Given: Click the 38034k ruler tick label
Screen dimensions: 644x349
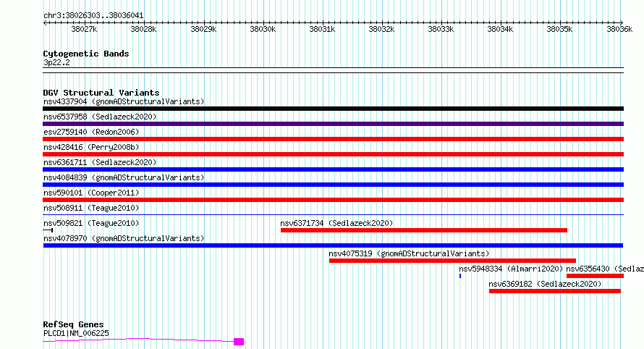Looking at the screenshot, I should 500,29.
